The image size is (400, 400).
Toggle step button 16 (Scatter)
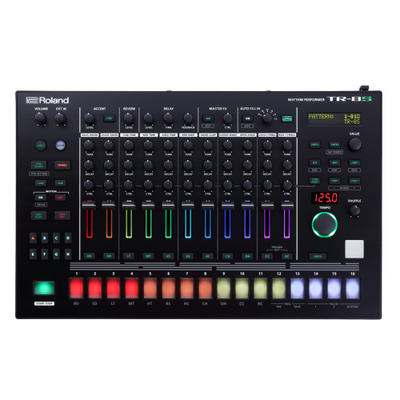(353, 288)
